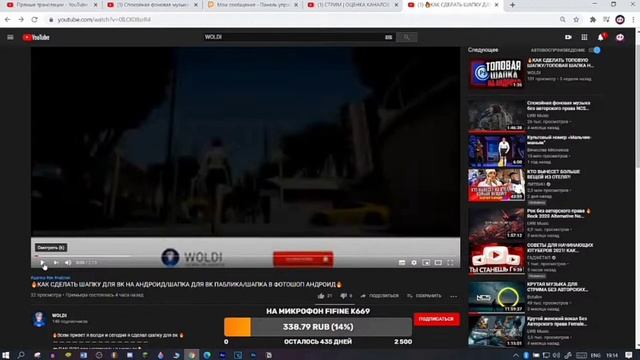
Task: Skip to the next video in the player
Action: click(x=56, y=262)
